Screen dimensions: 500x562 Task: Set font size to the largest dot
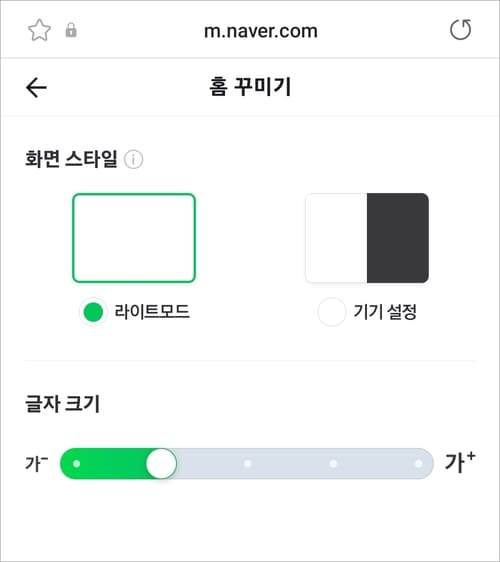[x=418, y=464]
